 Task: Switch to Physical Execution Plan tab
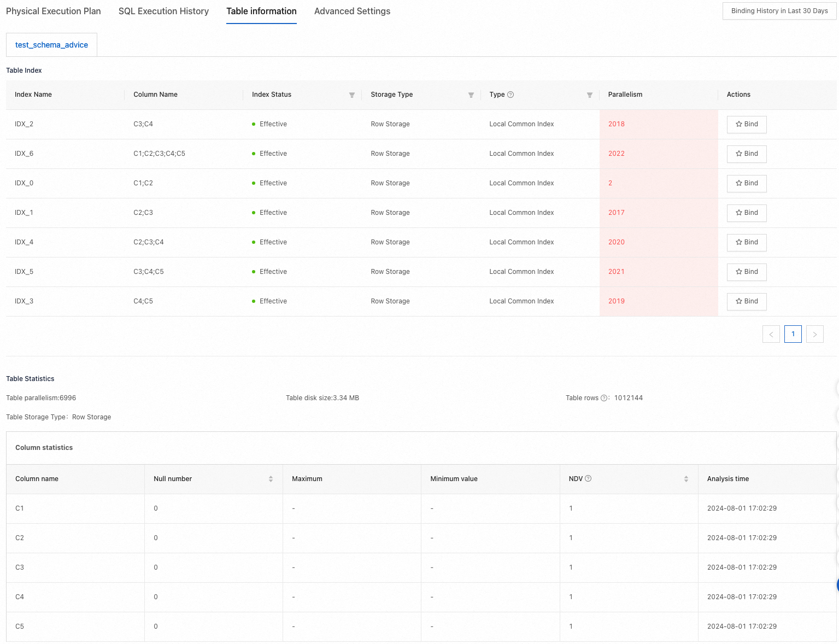(54, 11)
